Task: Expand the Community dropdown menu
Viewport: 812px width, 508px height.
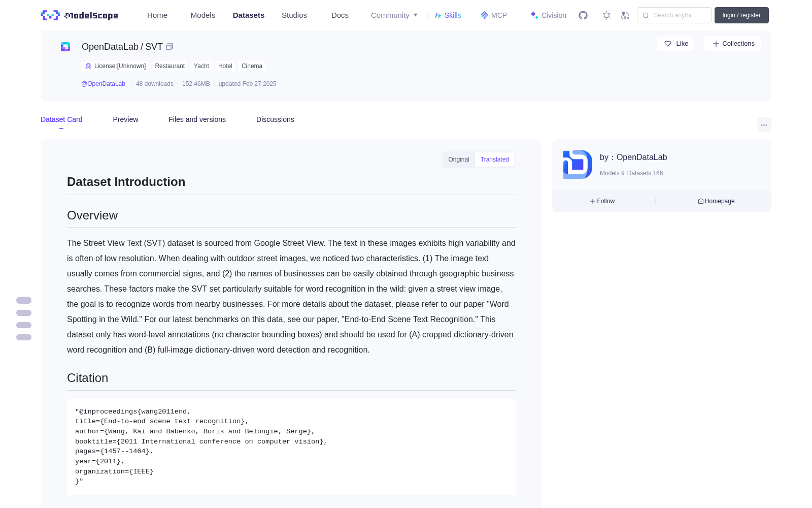Action: (x=394, y=15)
